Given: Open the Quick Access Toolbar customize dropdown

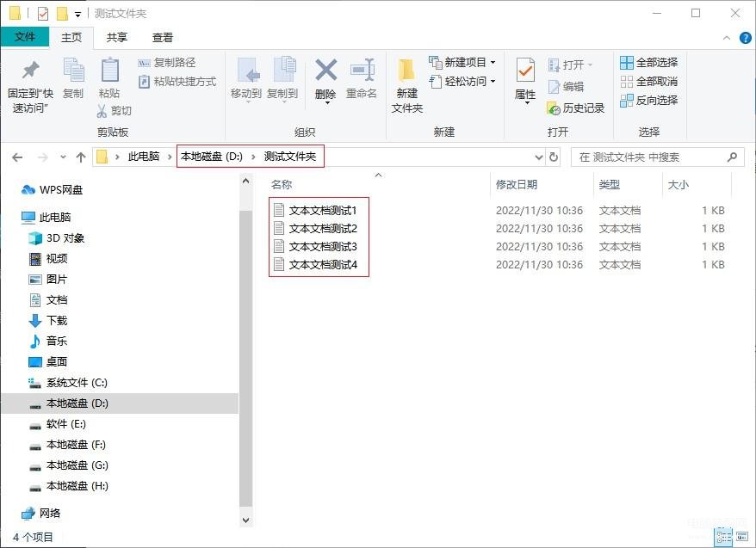Looking at the screenshot, I should [x=77, y=15].
